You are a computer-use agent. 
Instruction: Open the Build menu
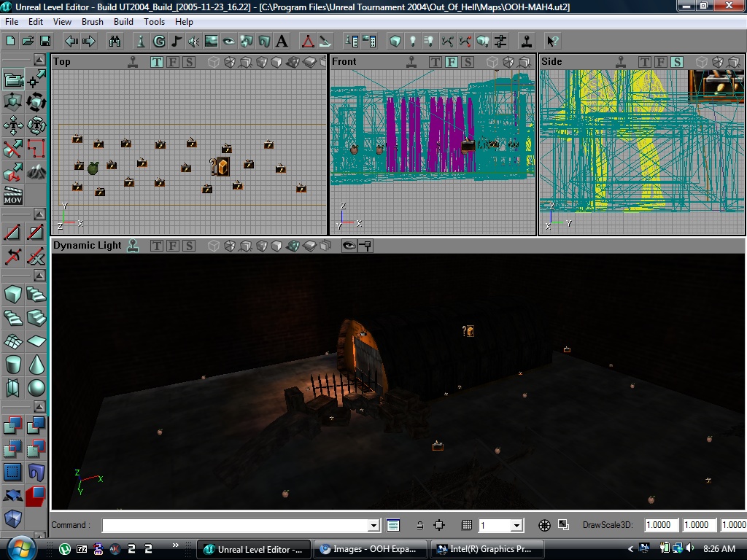pyautogui.click(x=123, y=22)
